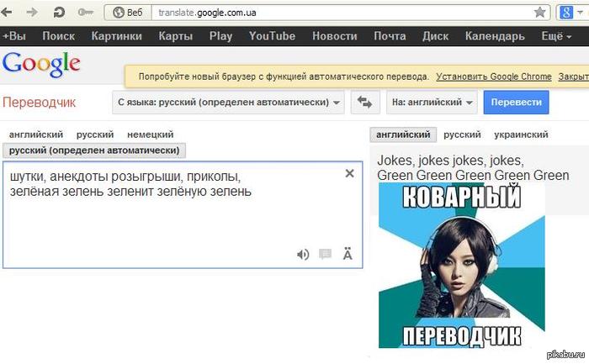Image resolution: width=589 pixels, height=364 pixels.
Task: Click inside the source text box
Action: pos(183,214)
